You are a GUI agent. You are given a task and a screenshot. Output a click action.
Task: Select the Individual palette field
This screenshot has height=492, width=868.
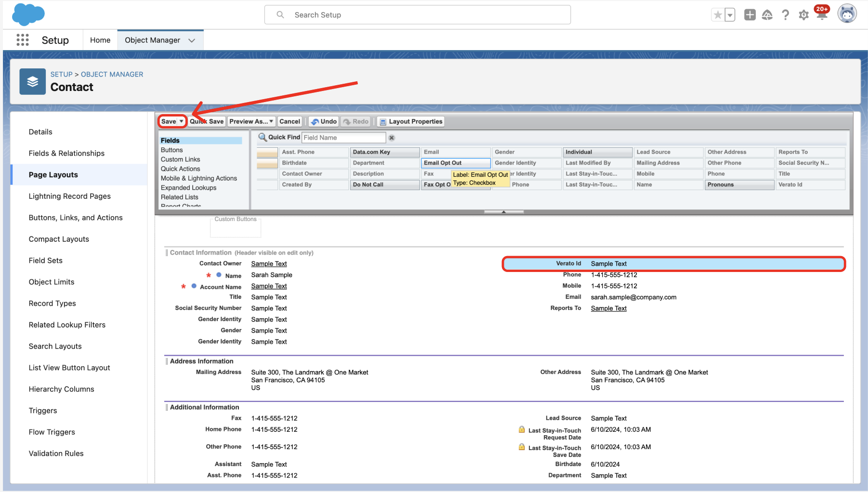tap(597, 152)
